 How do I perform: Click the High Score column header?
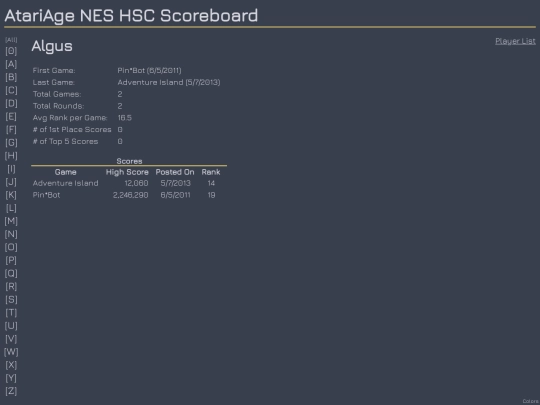(127, 172)
